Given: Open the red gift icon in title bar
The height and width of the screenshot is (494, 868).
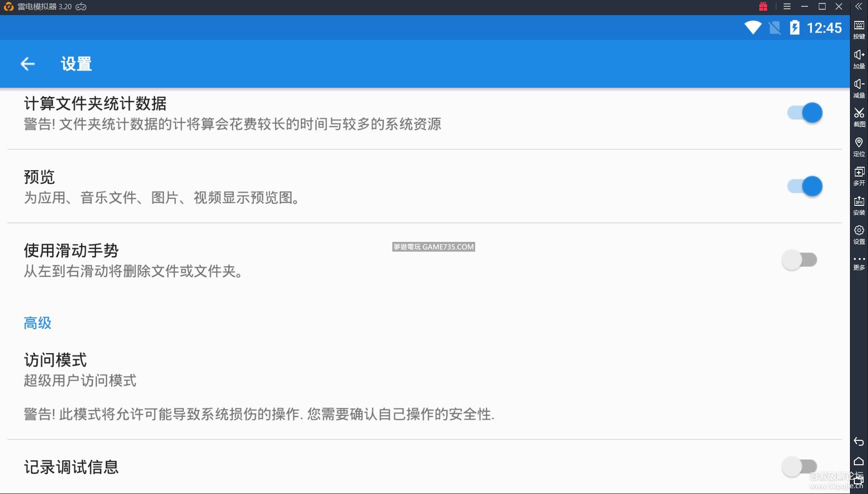Looking at the screenshot, I should (763, 6).
